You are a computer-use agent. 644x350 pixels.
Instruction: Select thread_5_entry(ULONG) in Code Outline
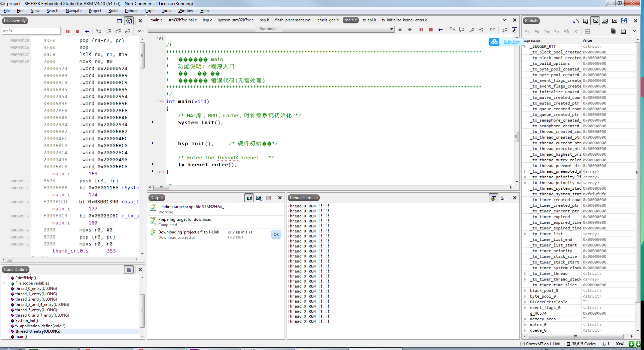(36, 310)
